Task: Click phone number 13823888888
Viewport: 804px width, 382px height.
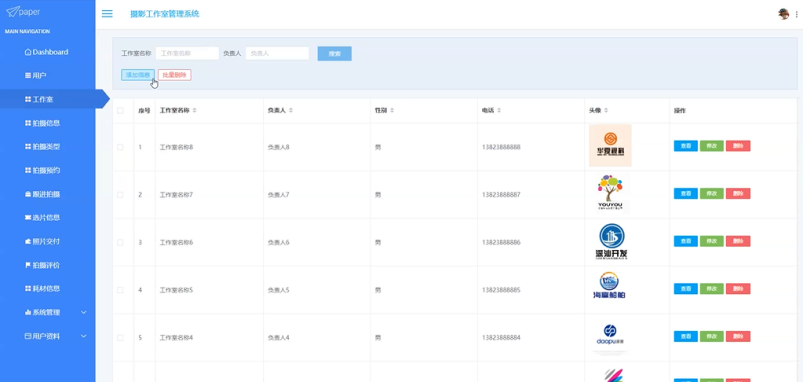Action: point(501,147)
